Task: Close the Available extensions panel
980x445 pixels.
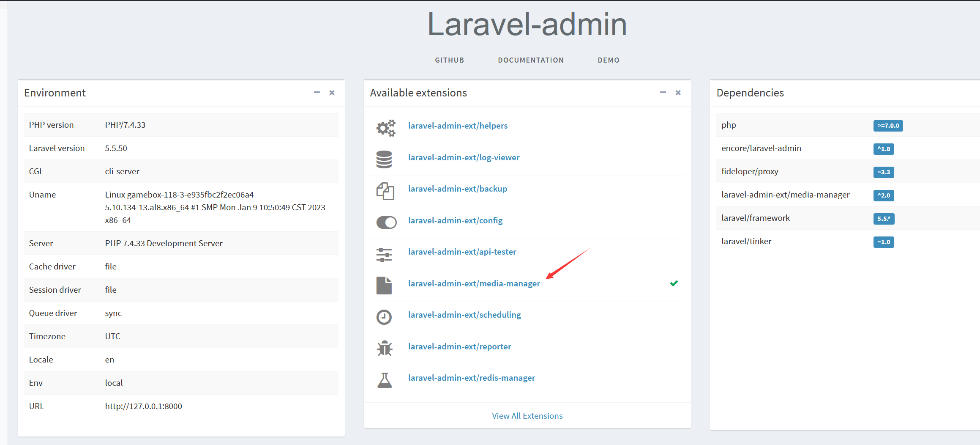Action: coord(678,93)
